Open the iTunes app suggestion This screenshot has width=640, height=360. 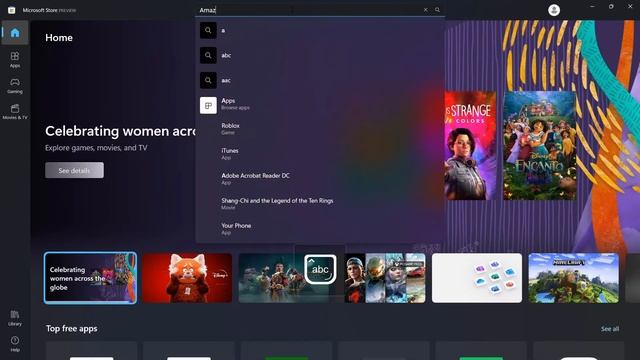pyautogui.click(x=320, y=154)
